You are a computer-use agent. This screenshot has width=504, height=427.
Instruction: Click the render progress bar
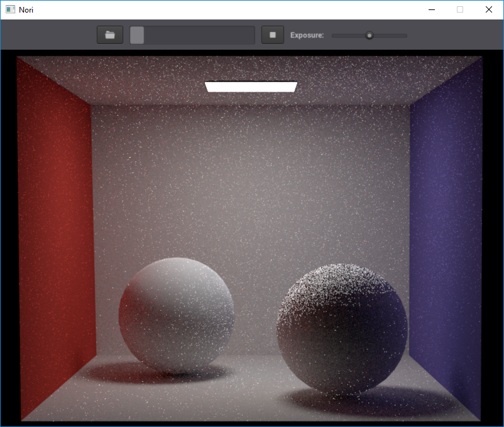pos(192,35)
